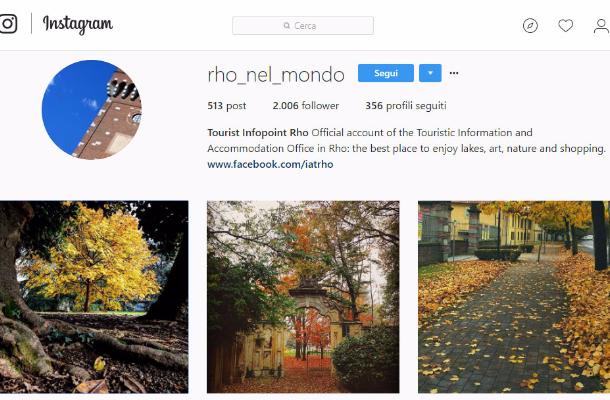Open the heart activity notifications icon
The height and width of the screenshot is (400, 610).
click(565, 26)
